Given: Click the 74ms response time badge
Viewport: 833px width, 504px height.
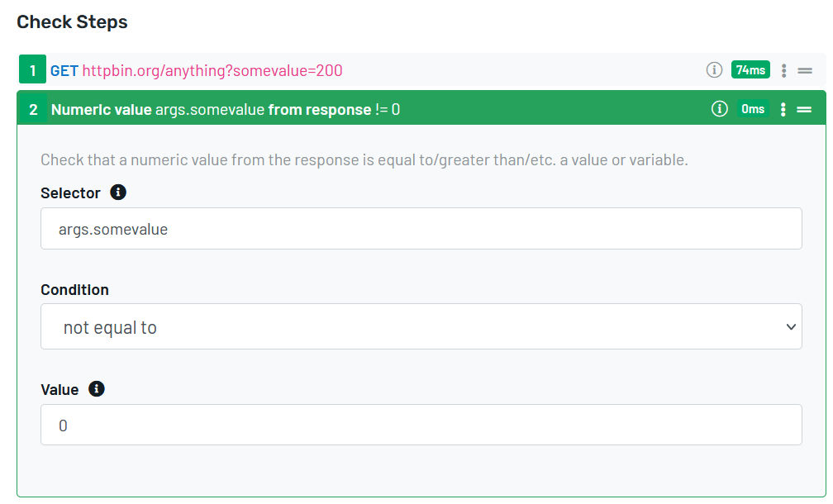Looking at the screenshot, I should 750,70.
